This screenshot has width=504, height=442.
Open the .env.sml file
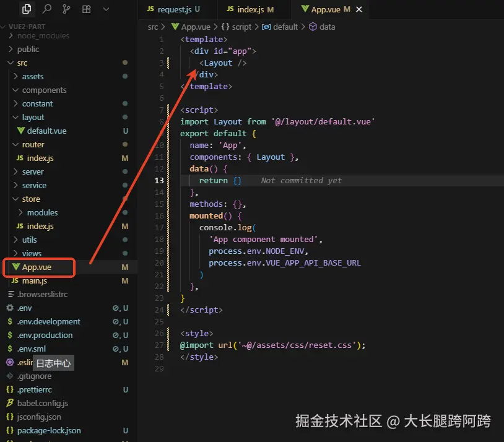31,349
